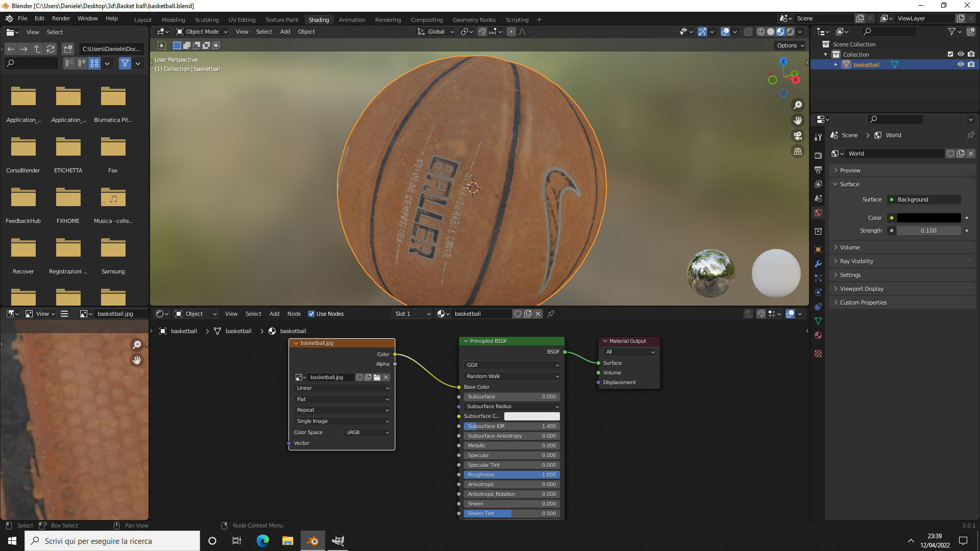Image resolution: width=980 pixels, height=551 pixels.
Task: Open Slot 1 material slot dropdown
Action: coord(412,314)
